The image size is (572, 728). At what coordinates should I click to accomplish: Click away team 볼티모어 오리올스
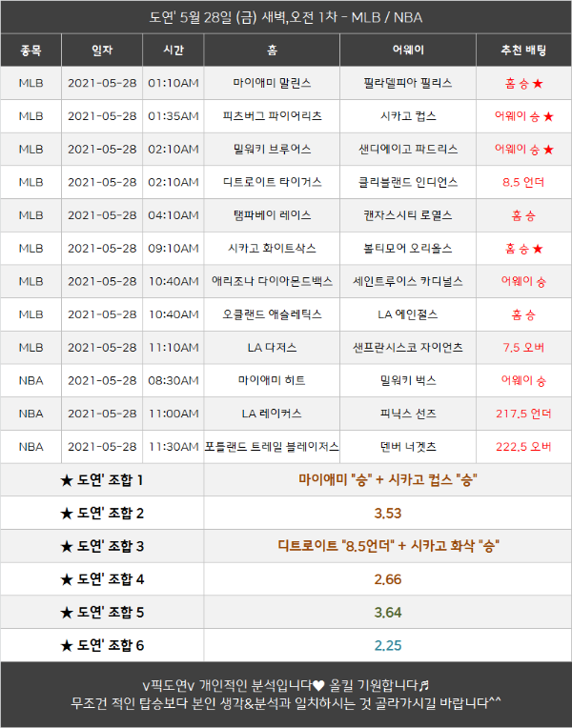(408, 249)
